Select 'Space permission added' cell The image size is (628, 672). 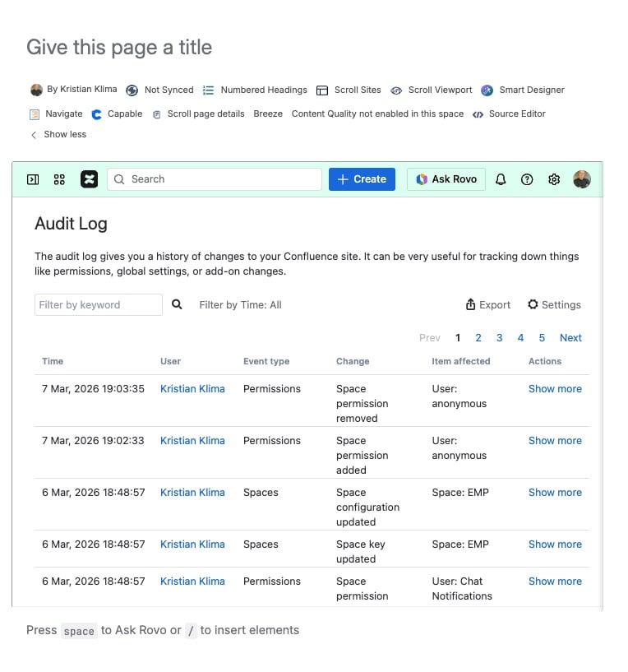(362, 455)
